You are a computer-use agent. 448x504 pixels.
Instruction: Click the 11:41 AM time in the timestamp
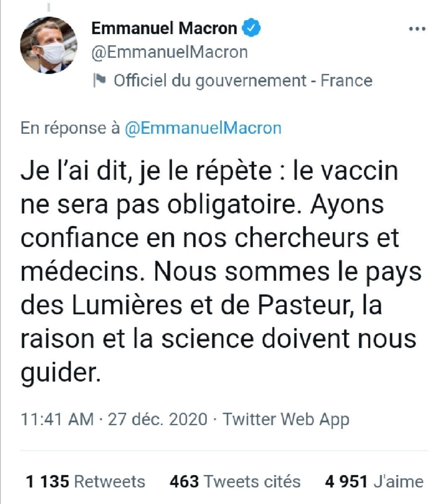tap(57, 419)
